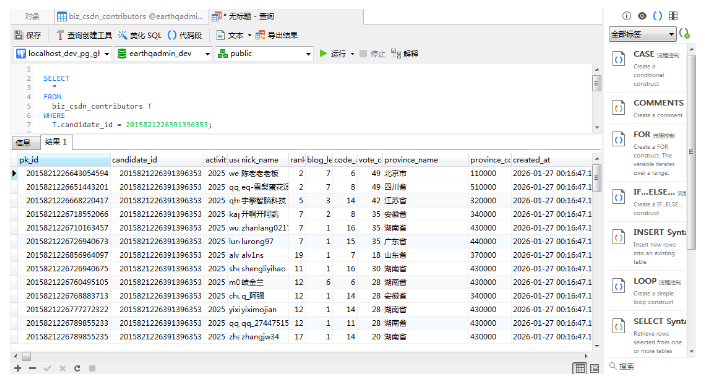This screenshot has width=705, height=385.
Task: Click the table name biz_csdn_contributors in editor
Action: coord(97,107)
